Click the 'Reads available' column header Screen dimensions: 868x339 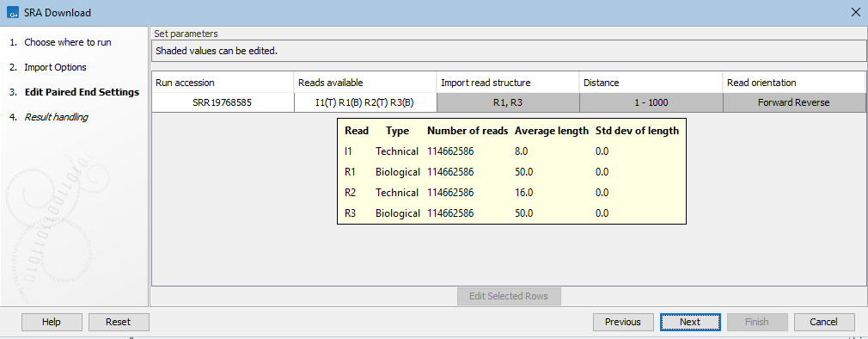click(364, 83)
